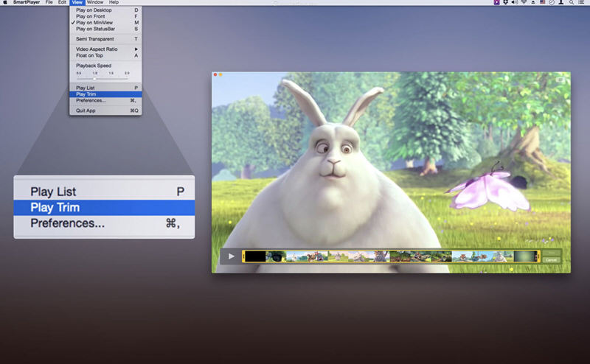Play the clip in the trim bar
This screenshot has height=364, width=590.
(x=231, y=256)
